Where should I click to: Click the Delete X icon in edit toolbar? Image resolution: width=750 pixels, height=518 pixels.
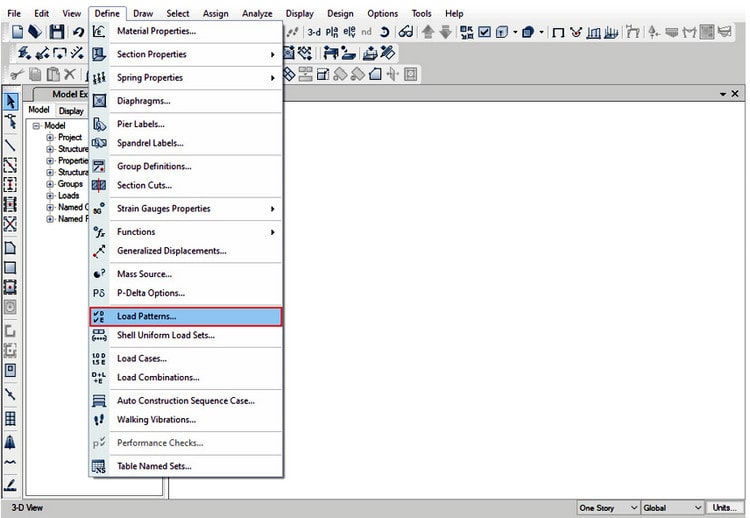point(70,74)
